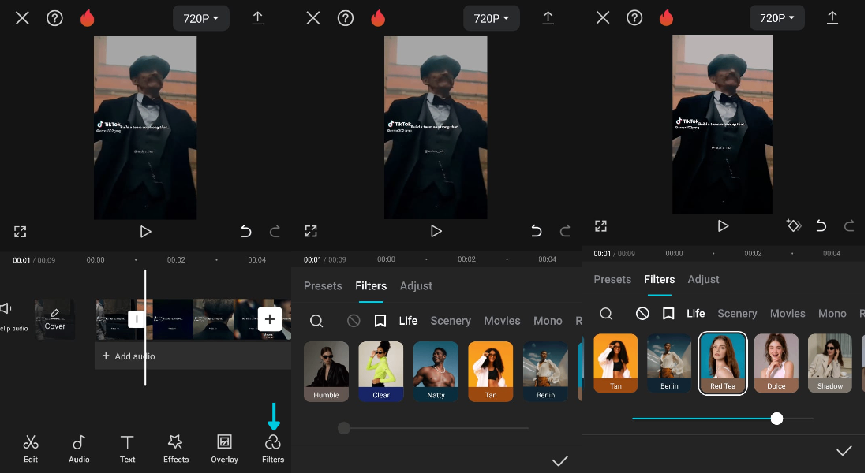Redo the action in the left screen
The height and width of the screenshot is (473, 868).
275,231
